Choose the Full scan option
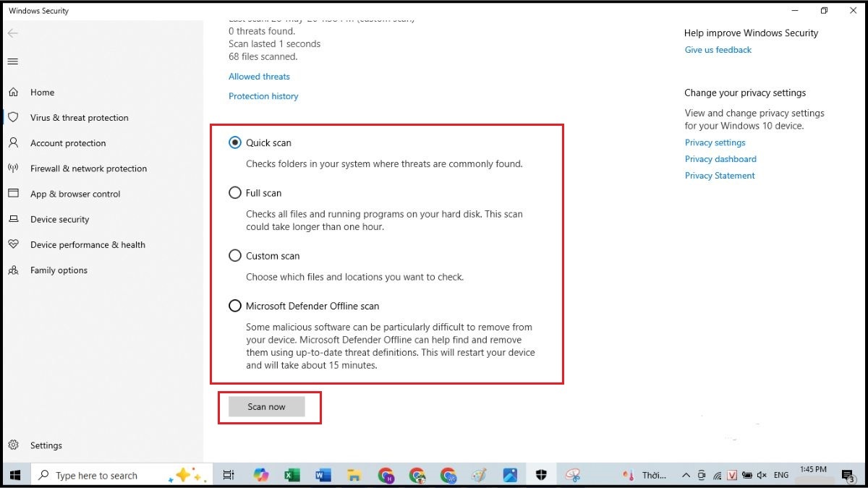The width and height of the screenshot is (868, 488). 235,193
